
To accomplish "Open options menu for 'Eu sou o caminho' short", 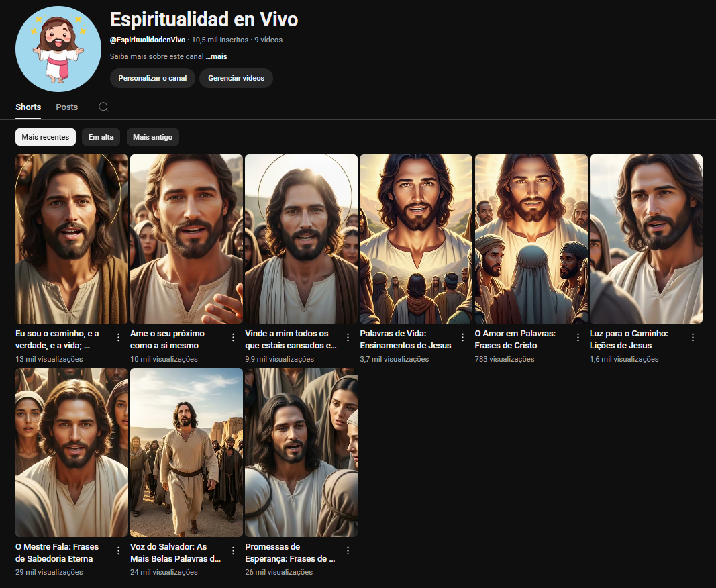I will point(118,337).
